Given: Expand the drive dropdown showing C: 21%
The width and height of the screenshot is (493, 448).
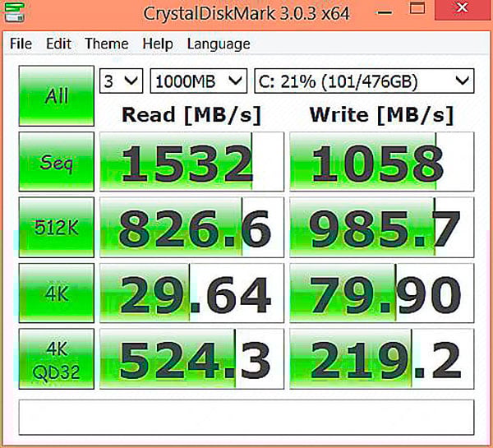Looking at the screenshot, I should pos(364,81).
